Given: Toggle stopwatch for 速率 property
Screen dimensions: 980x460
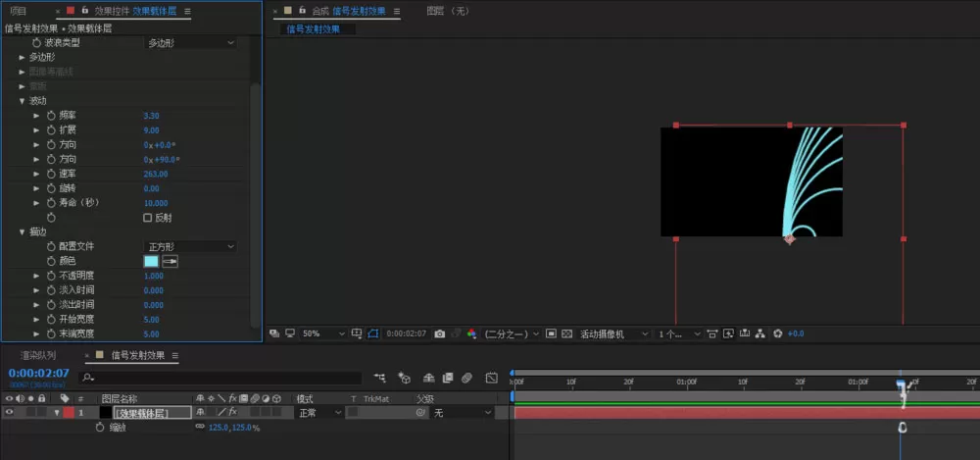Looking at the screenshot, I should click(x=51, y=174).
